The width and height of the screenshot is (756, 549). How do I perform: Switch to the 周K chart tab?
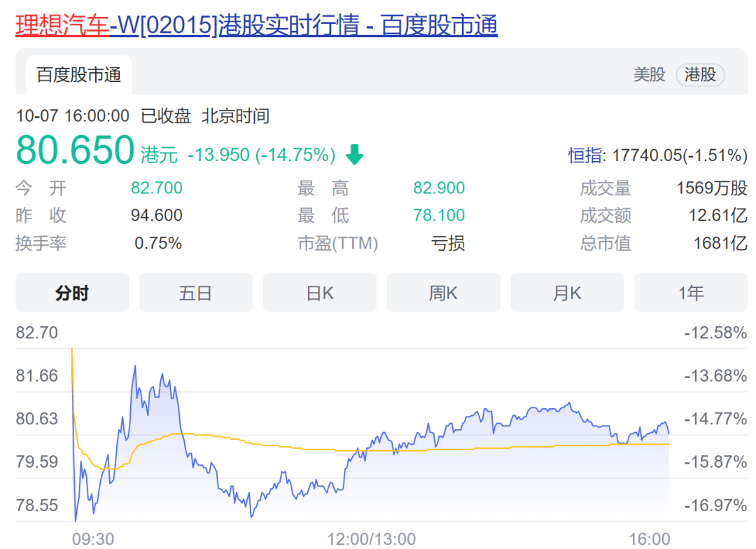(444, 292)
